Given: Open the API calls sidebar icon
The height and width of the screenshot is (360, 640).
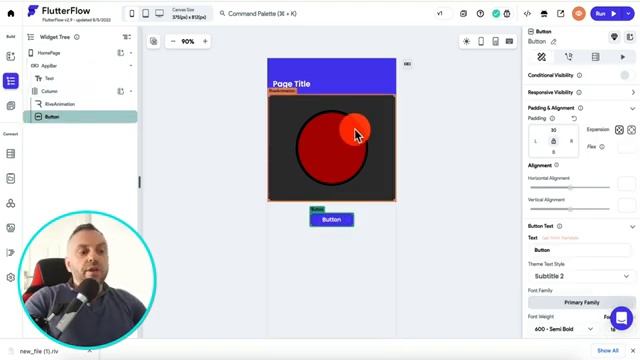Looking at the screenshot, I should point(11,178).
